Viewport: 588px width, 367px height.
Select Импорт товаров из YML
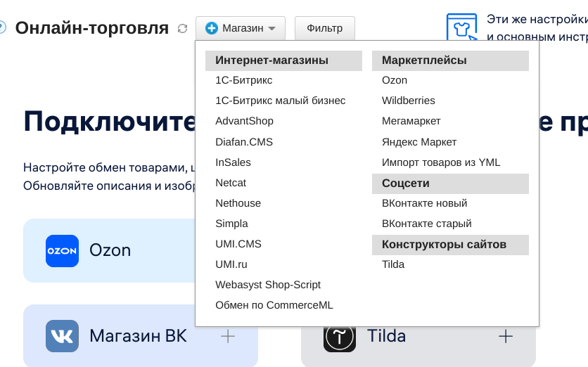[441, 162]
